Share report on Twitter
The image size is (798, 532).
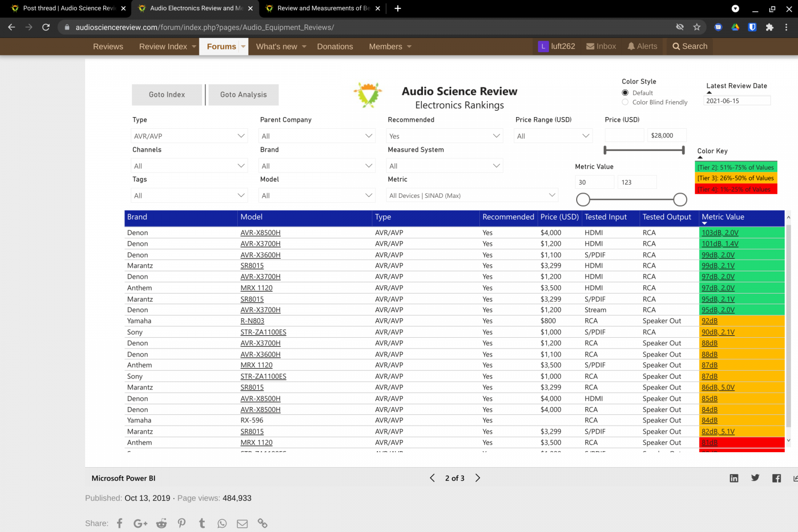(755, 478)
